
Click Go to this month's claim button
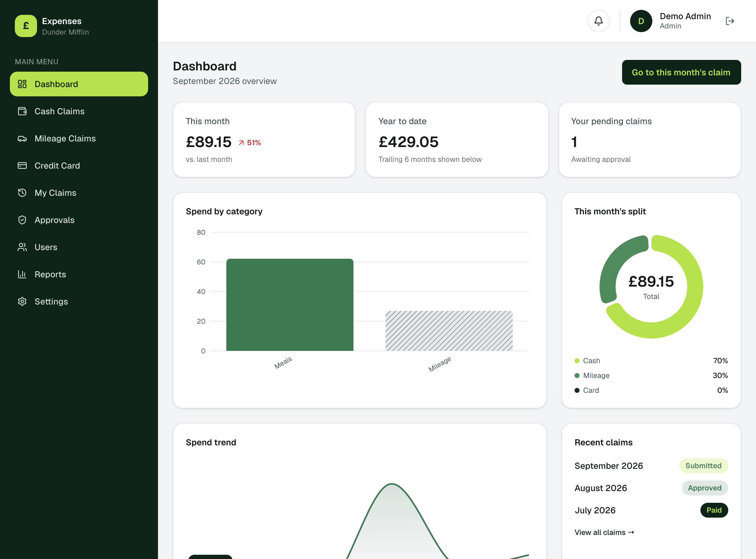coord(681,72)
